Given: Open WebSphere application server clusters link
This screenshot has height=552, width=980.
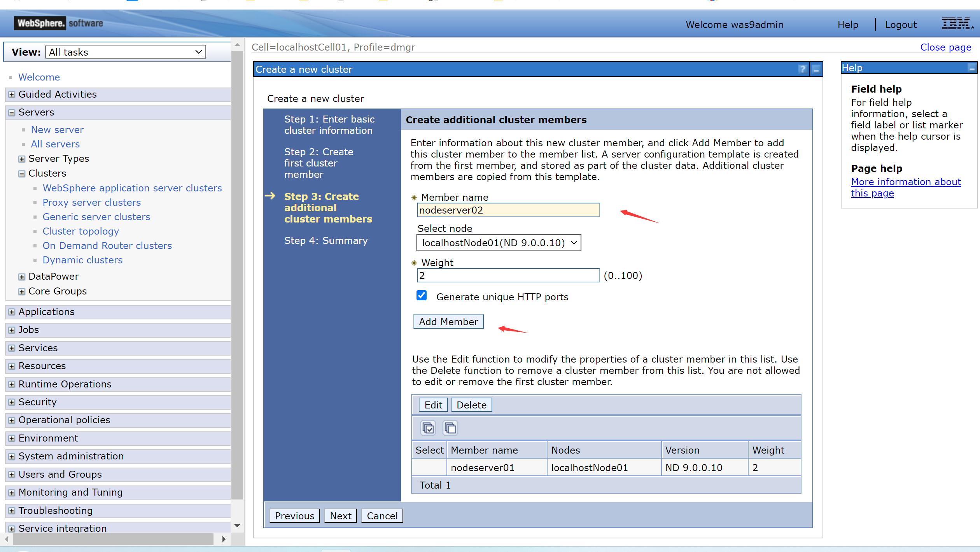Looking at the screenshot, I should tap(132, 188).
